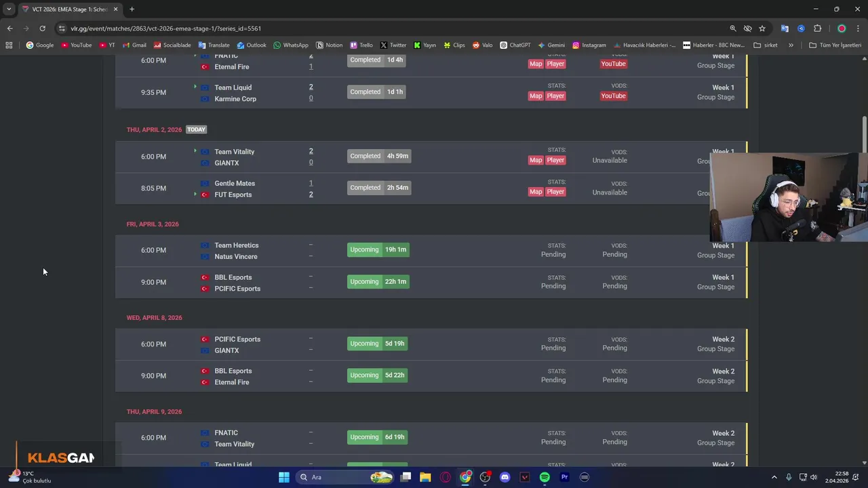Viewport: 868px width, 488px height.
Task: Click the Upcoming 6d 19h status badge
Action: click(x=377, y=437)
